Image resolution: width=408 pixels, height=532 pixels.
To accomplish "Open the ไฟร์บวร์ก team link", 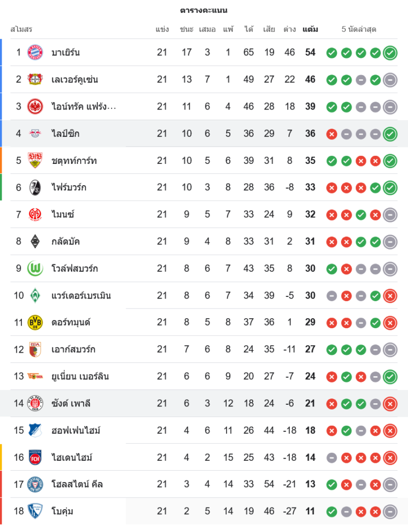I will click(69, 187).
